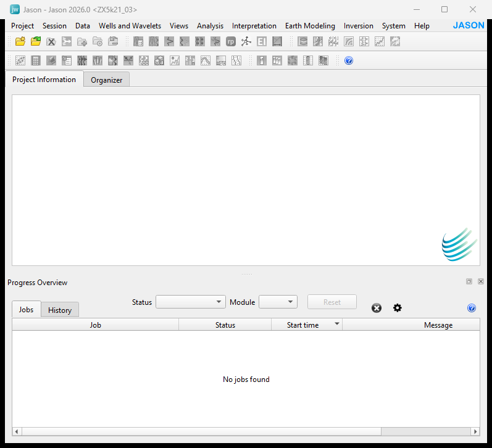Screen dimensions: 492x448
Task: Click the add folder plus icon
Action: point(82,41)
